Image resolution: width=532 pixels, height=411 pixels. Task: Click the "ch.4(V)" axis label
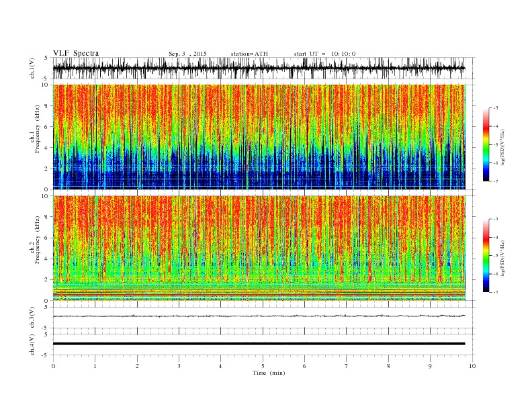pyautogui.click(x=32, y=345)
